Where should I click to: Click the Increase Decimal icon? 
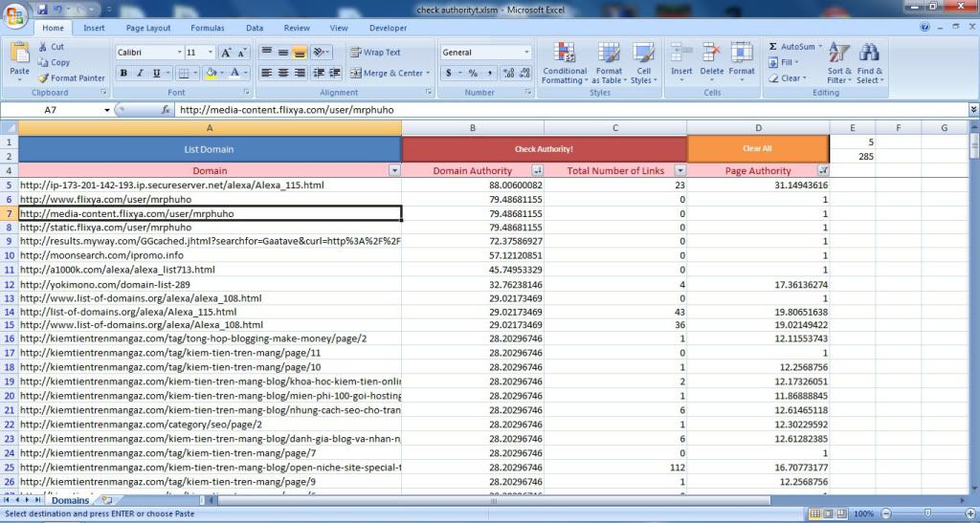[x=509, y=73]
